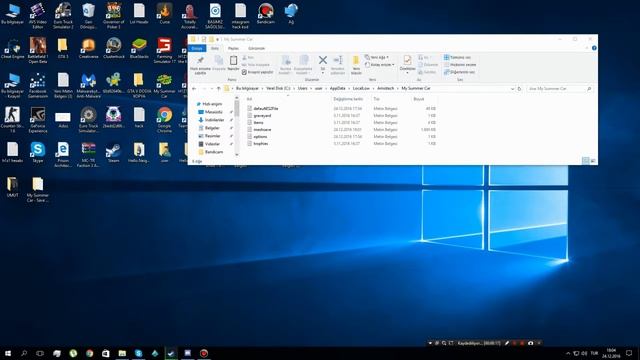This screenshot has width=640, height=360.
Task: Open the Action Center notification icon
Action: 629,353
